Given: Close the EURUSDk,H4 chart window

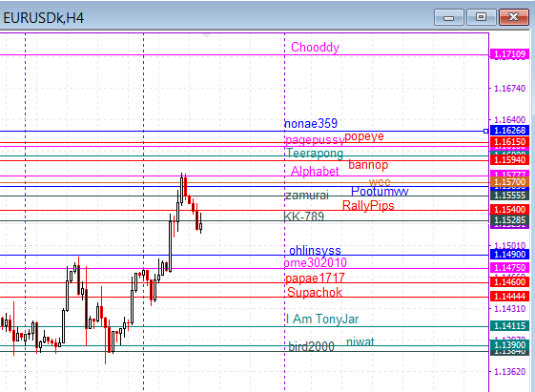Looking at the screenshot, I should click(513, 17).
